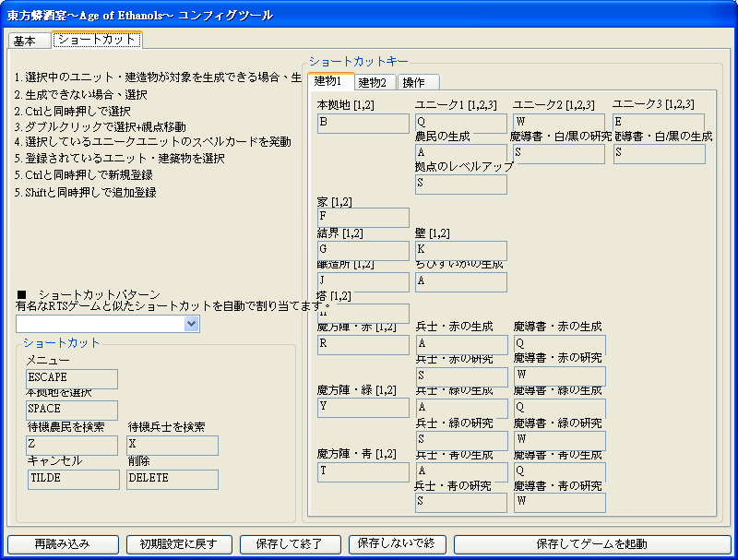Select the 家 key field containing F
This screenshot has width=738, height=560.
(x=363, y=218)
